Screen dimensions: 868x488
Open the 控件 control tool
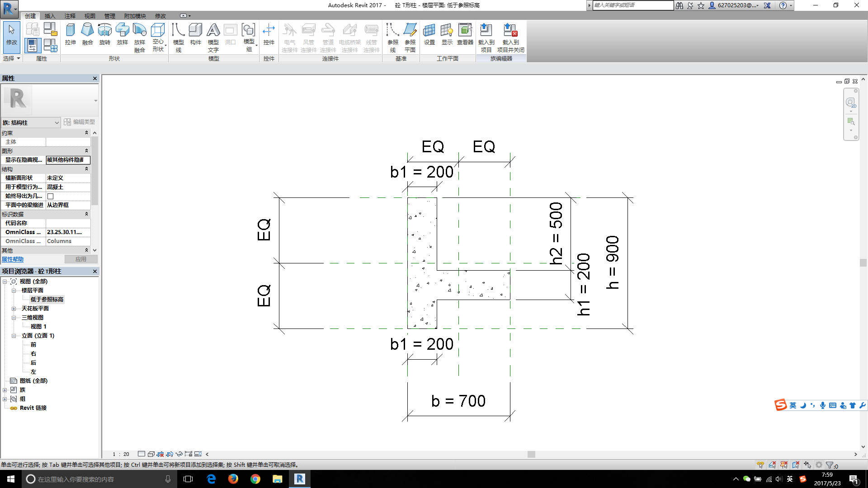pos(269,34)
